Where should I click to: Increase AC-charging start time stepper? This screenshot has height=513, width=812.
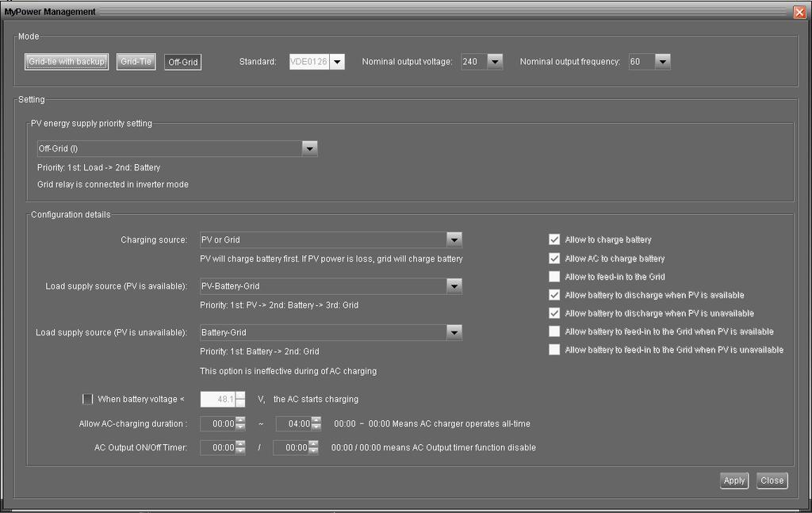(x=240, y=419)
